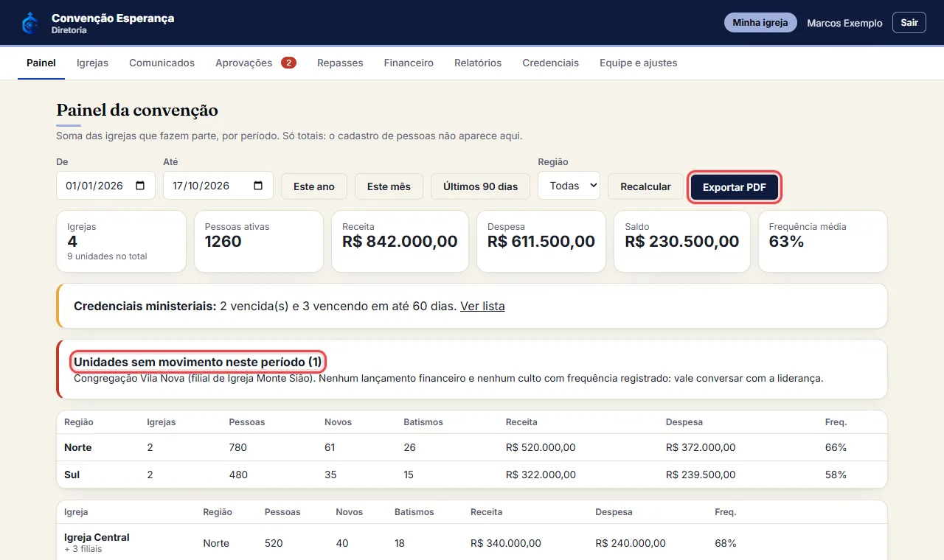Click the Batismos column header in region table
The height and width of the screenshot is (560, 944).
pyautogui.click(x=423, y=422)
